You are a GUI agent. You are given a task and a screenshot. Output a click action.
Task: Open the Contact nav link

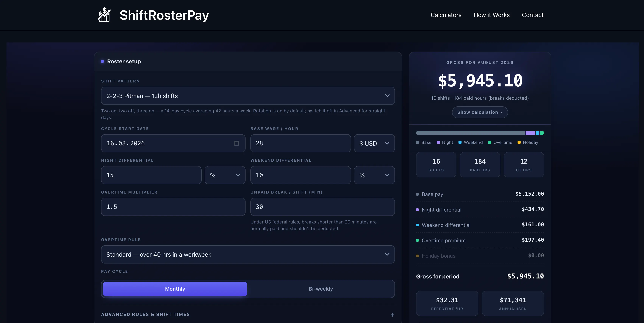pyautogui.click(x=533, y=15)
